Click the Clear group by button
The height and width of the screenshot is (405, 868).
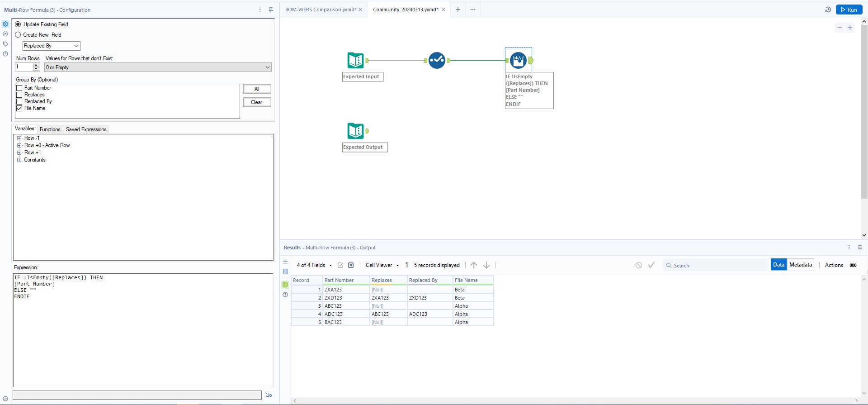coord(257,102)
